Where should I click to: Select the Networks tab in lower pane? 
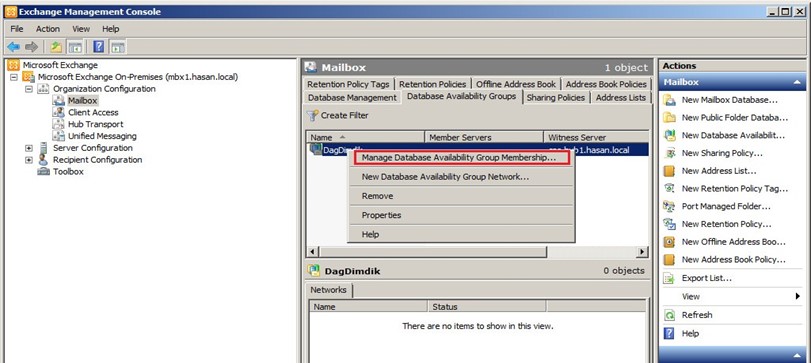(x=328, y=290)
